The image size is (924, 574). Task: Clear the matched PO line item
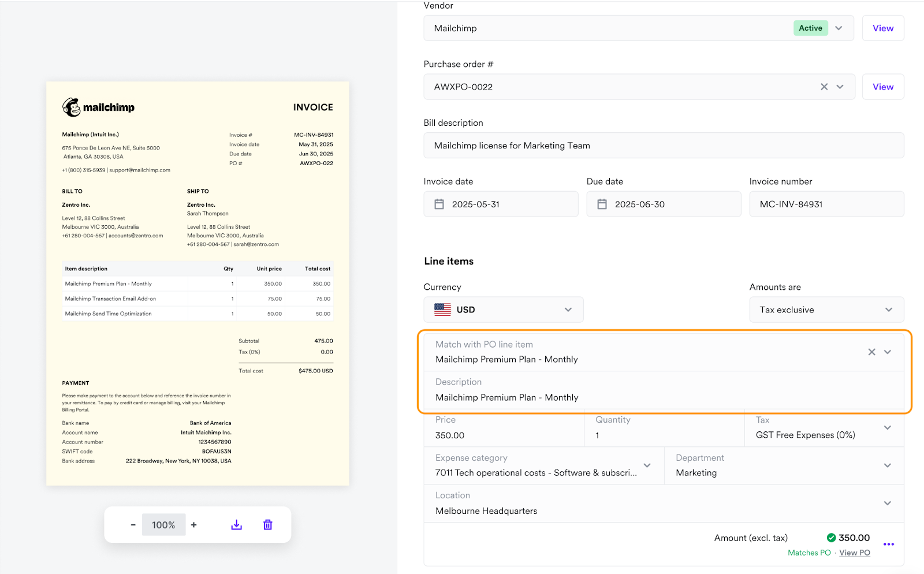click(x=871, y=352)
